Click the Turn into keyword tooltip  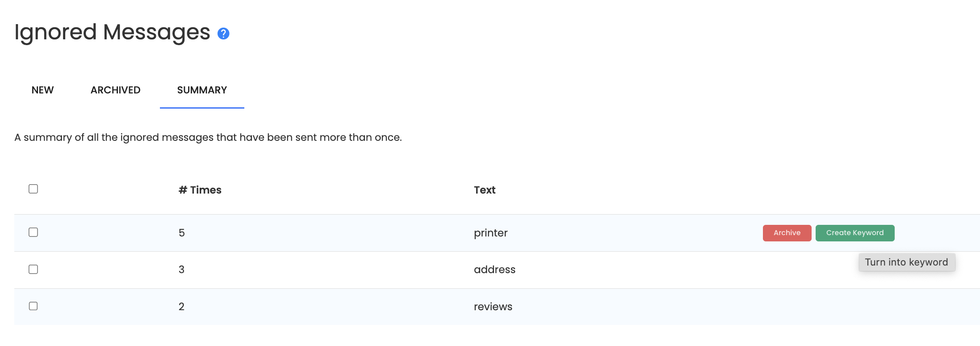coord(907,262)
